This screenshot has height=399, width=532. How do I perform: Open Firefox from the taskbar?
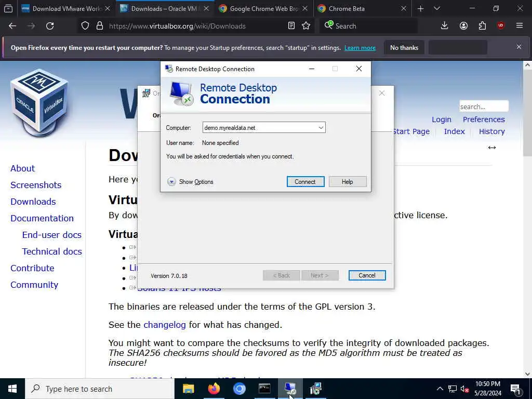tap(214, 389)
